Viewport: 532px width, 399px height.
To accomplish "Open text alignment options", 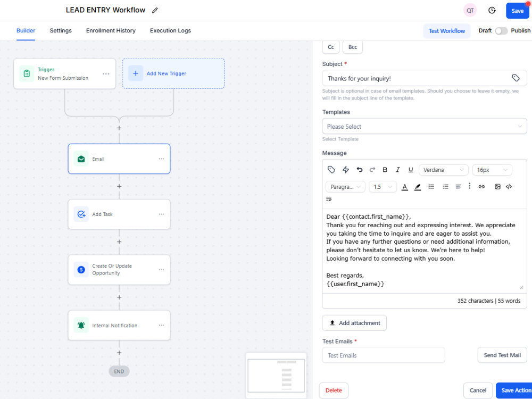I will (458, 187).
